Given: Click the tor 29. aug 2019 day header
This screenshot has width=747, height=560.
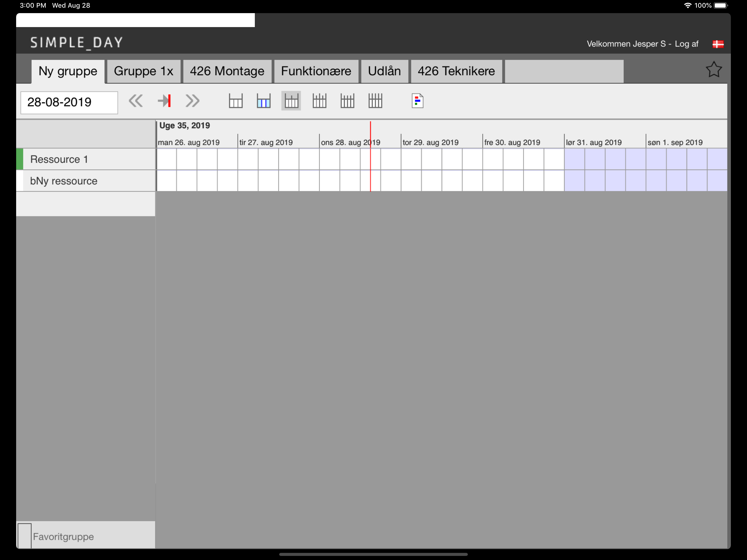Looking at the screenshot, I should pyautogui.click(x=431, y=142).
